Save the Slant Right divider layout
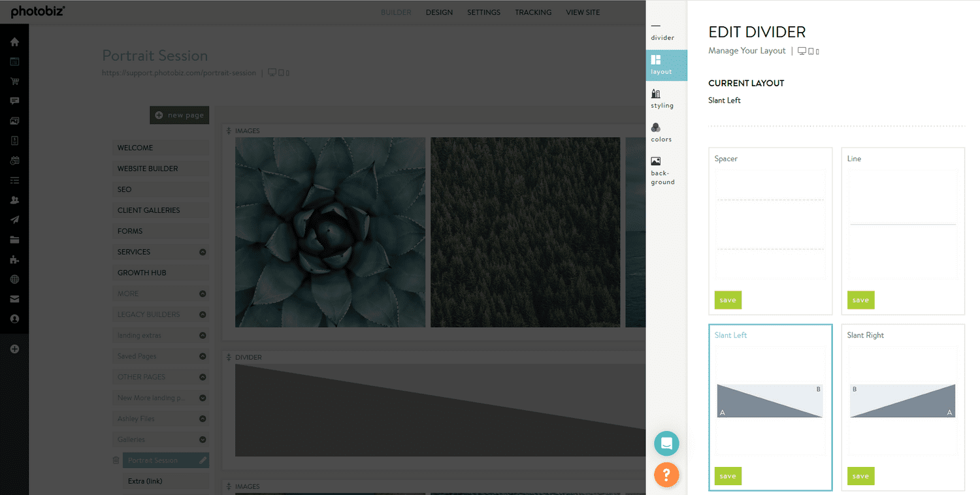The image size is (980, 495). [860, 476]
